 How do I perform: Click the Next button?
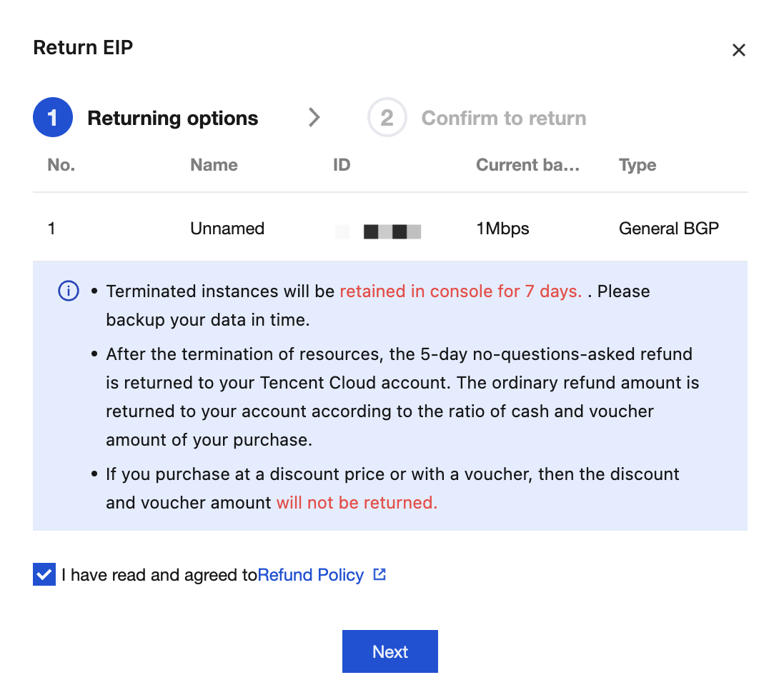click(x=390, y=651)
